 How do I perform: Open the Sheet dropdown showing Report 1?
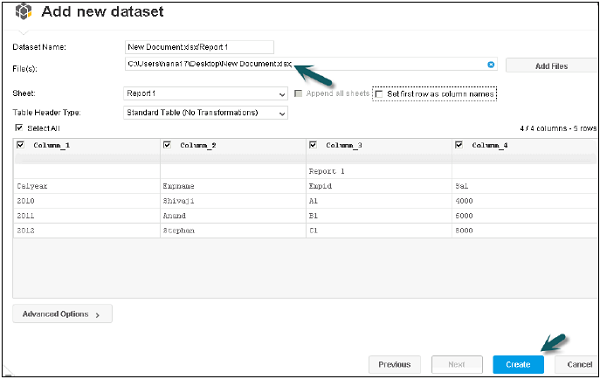click(x=205, y=93)
